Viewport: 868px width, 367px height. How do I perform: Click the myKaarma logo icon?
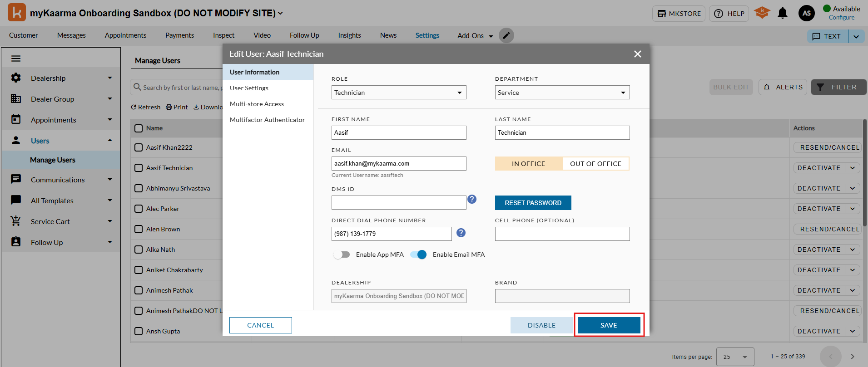(17, 13)
